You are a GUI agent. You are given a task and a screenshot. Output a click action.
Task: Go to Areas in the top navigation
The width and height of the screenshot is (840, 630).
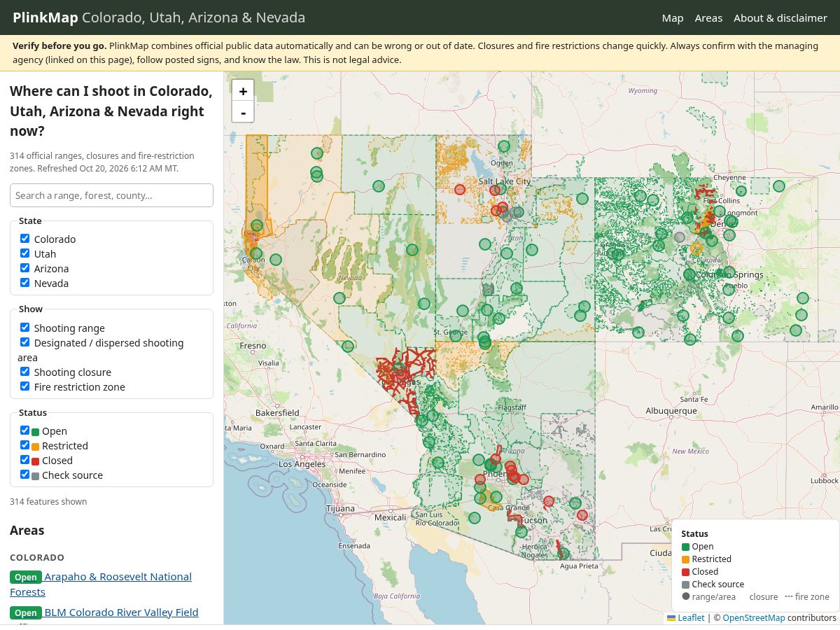708,17
